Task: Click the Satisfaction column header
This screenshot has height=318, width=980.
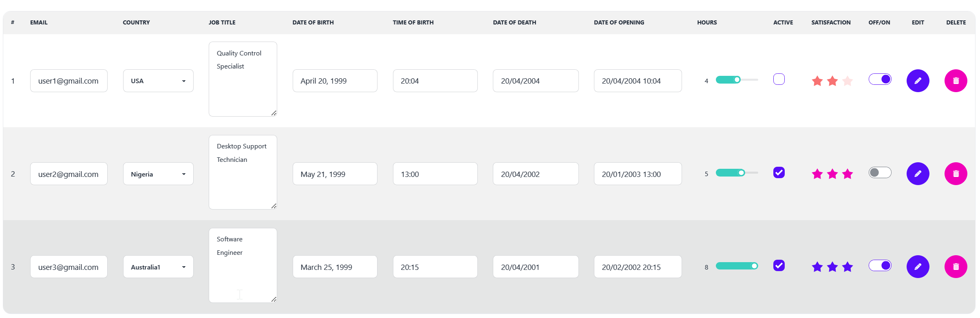Action: pyautogui.click(x=831, y=22)
